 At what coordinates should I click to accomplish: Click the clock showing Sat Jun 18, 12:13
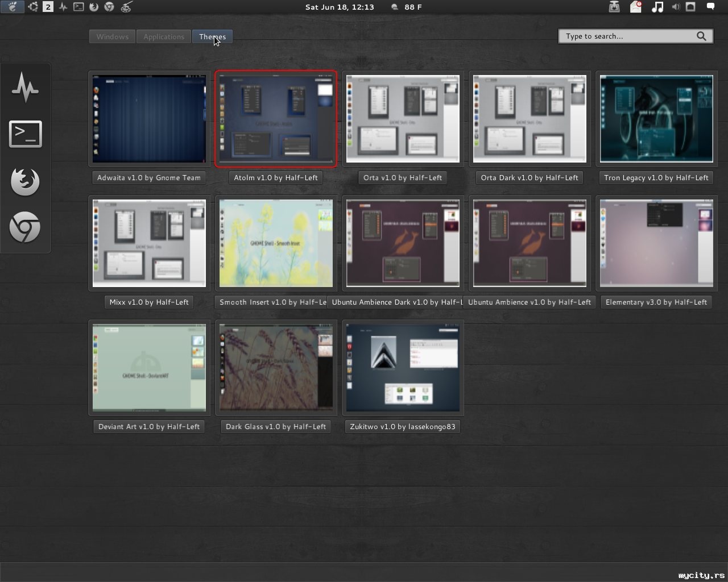coord(340,7)
